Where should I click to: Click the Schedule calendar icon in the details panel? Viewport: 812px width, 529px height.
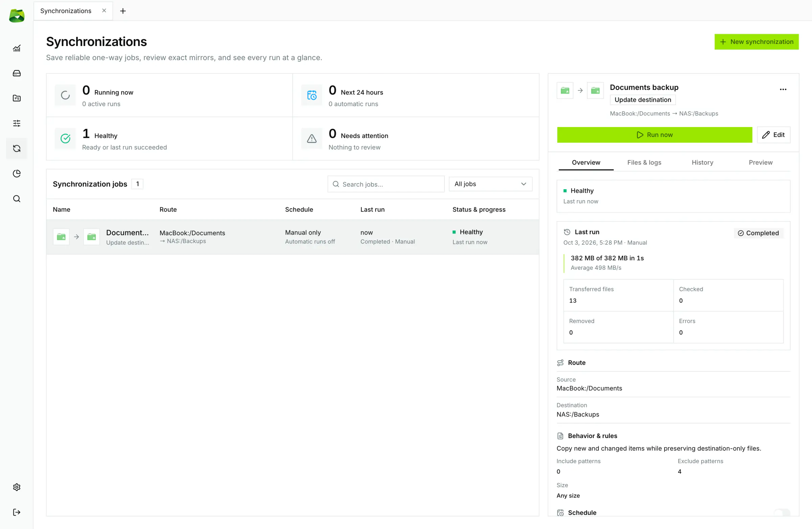tap(560, 513)
